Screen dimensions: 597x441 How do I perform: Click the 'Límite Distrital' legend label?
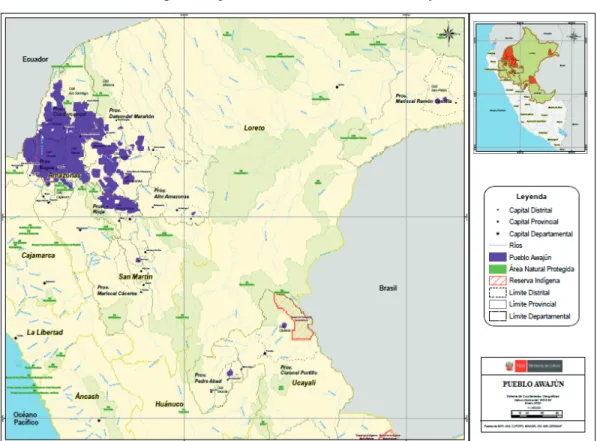529,292
